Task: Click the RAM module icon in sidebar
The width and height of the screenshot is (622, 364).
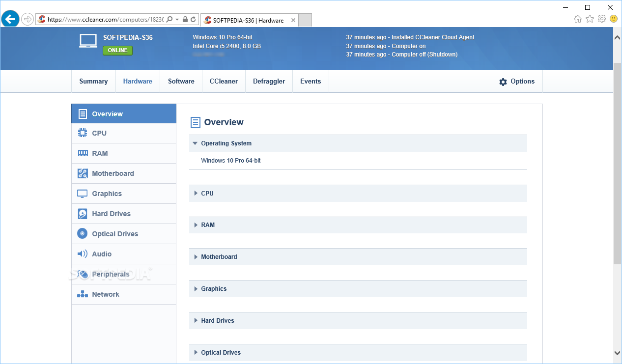Action: point(83,153)
